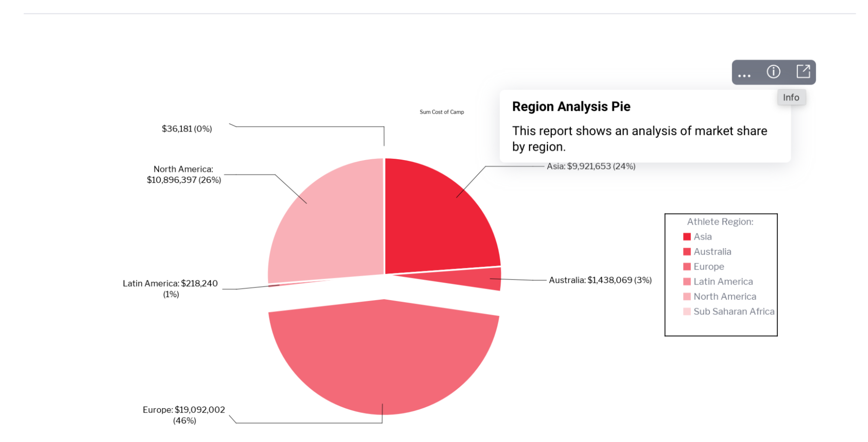Image resolution: width=868 pixels, height=442 pixels.
Task: Click the North America $10,896,397 label
Action: [x=184, y=174]
